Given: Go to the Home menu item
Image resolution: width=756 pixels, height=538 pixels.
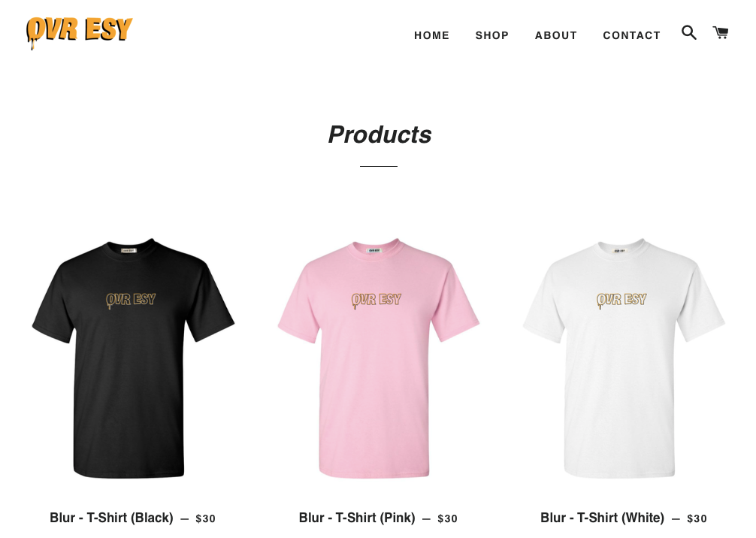Looking at the screenshot, I should (x=431, y=35).
